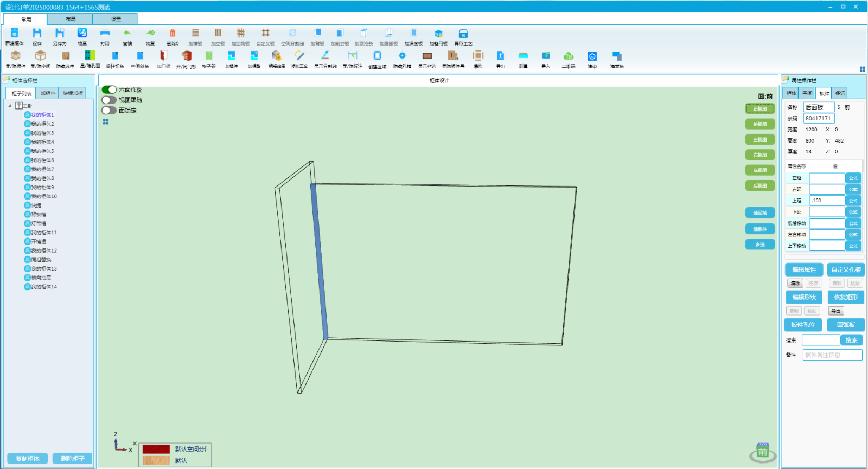This screenshot has width=868, height=469.
Task: Click the wood grain 默认 swatch
Action: click(x=156, y=460)
